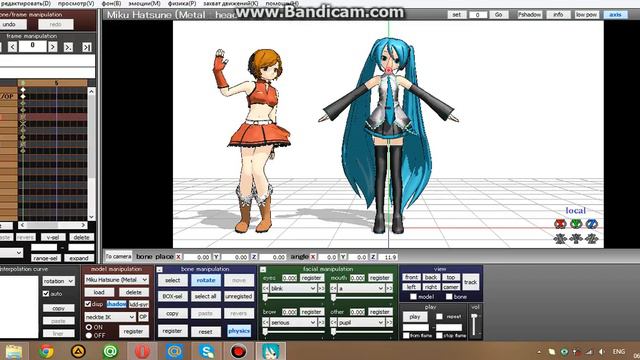Viewport: 640px width, 360px height.
Task: Click the gray Y-axis move gizmo icon
Action: coord(576,238)
